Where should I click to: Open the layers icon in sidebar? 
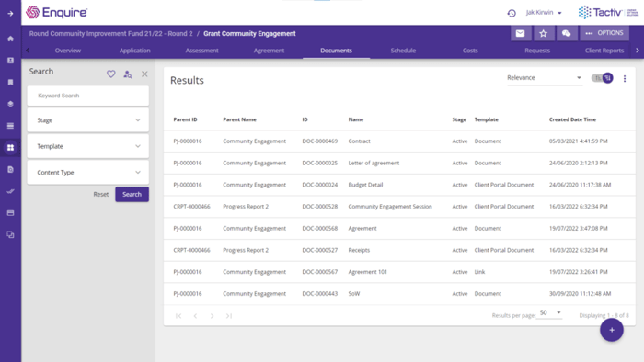[10, 104]
